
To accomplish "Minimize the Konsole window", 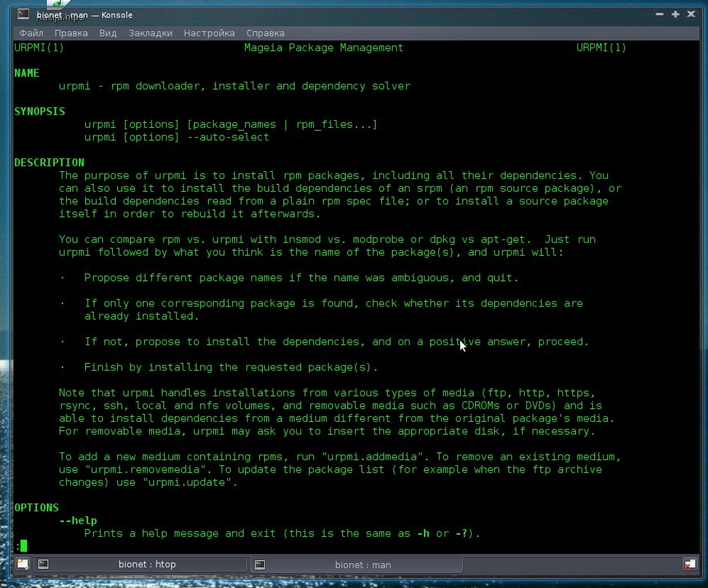I will (x=660, y=14).
